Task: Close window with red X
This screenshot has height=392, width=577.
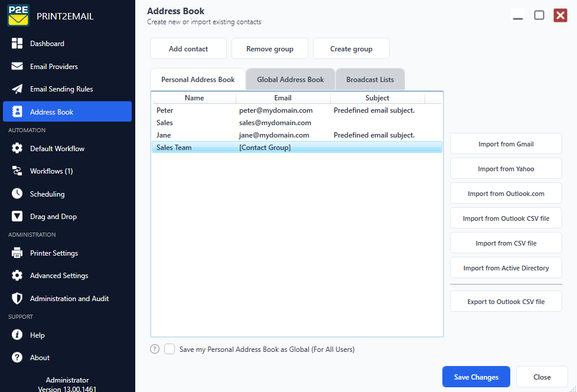Action: click(x=560, y=15)
